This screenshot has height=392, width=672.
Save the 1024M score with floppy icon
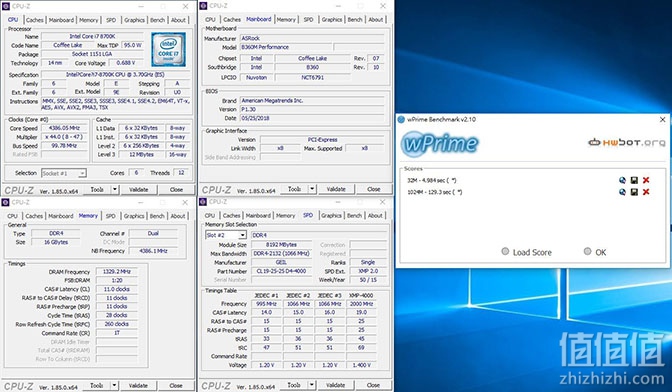coord(634,192)
